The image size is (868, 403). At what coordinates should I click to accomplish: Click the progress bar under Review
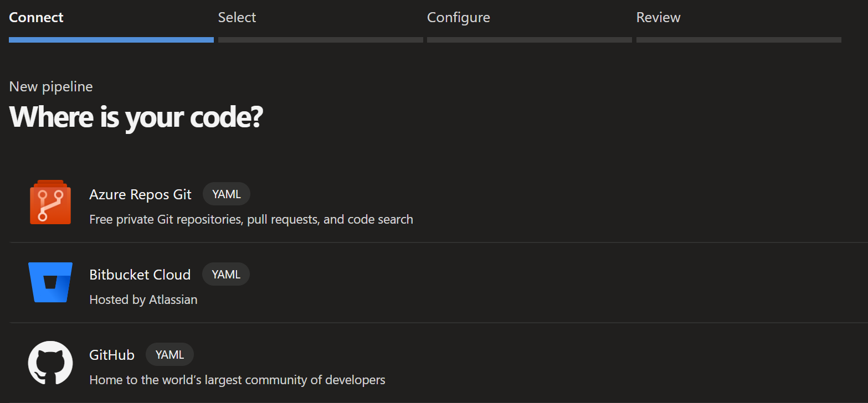[x=739, y=40]
